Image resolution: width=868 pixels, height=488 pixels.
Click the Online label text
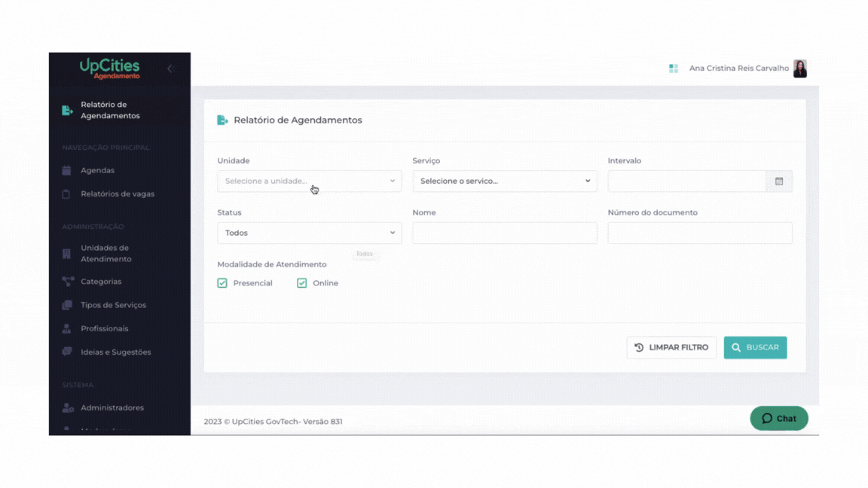coord(325,283)
